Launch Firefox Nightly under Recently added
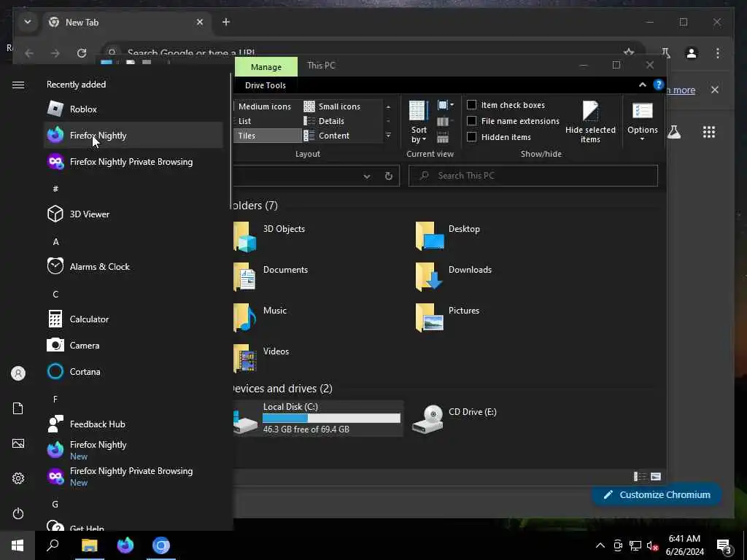747x560 pixels. coord(133,135)
